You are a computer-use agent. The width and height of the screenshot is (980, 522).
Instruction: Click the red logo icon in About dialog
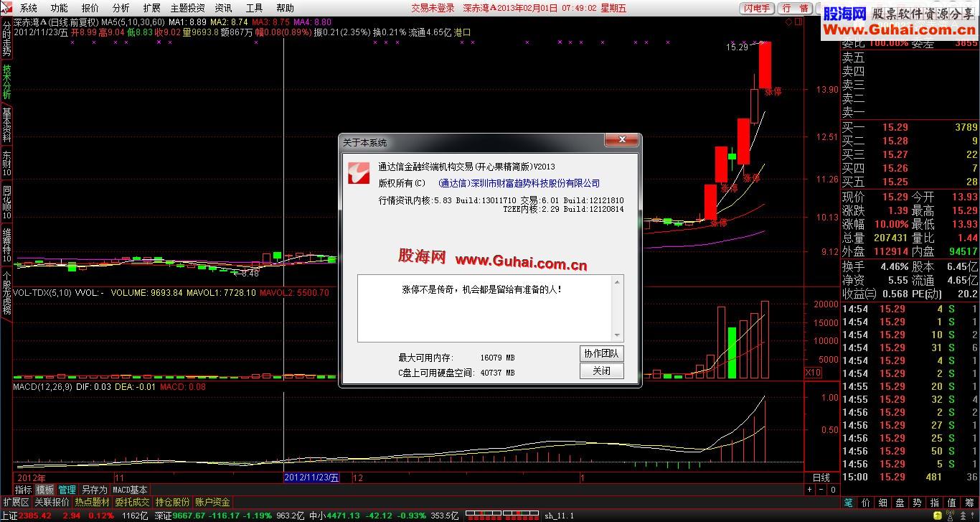click(359, 173)
